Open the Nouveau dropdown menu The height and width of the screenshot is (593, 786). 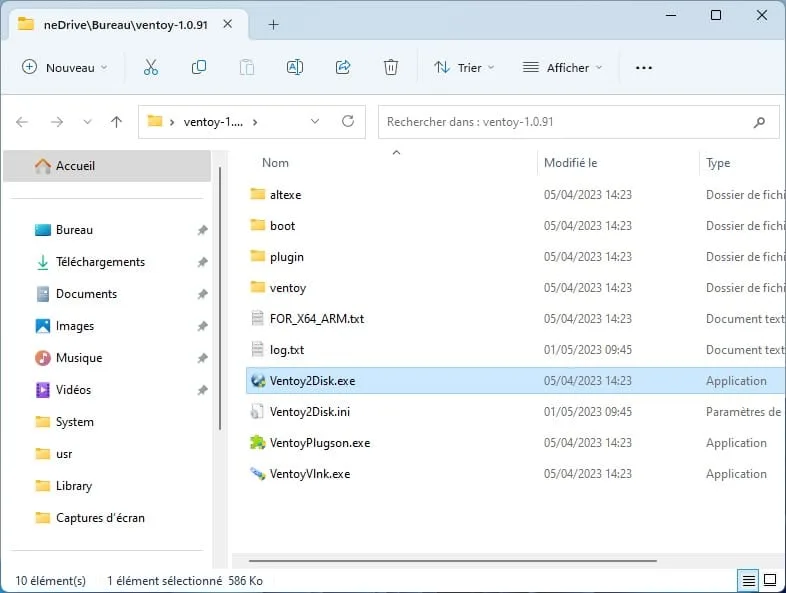coord(65,67)
